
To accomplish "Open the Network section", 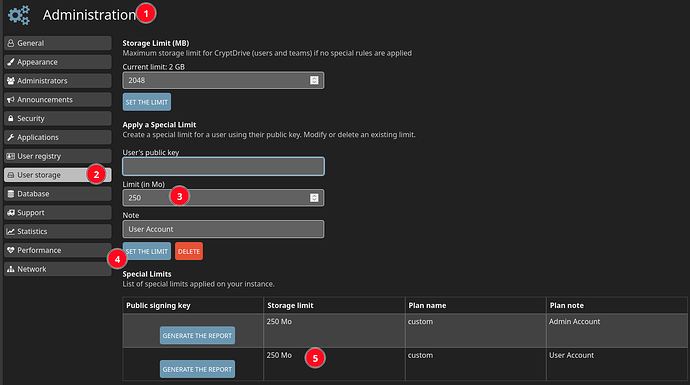I will pos(58,269).
